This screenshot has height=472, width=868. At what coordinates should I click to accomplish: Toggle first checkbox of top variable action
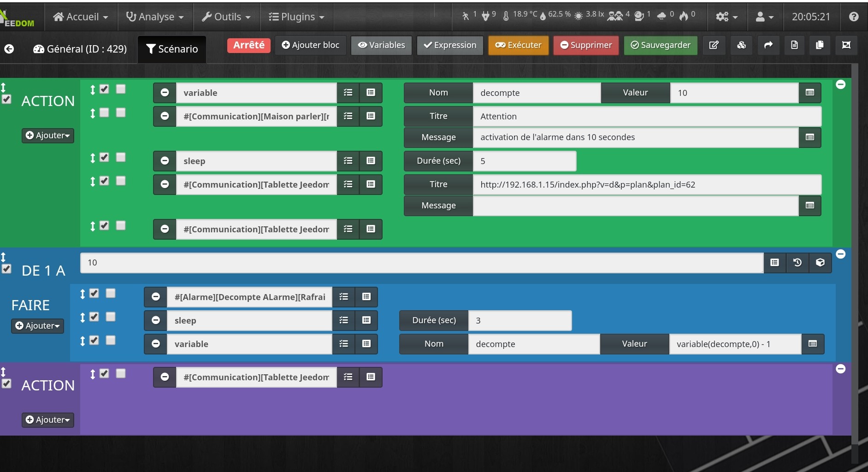(105, 89)
